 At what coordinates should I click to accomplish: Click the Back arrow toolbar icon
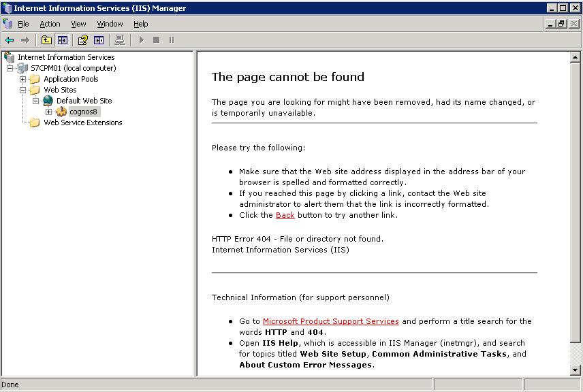point(10,40)
